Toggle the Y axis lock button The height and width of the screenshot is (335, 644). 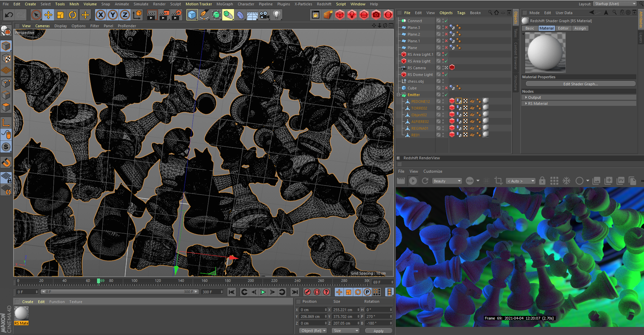(113, 15)
